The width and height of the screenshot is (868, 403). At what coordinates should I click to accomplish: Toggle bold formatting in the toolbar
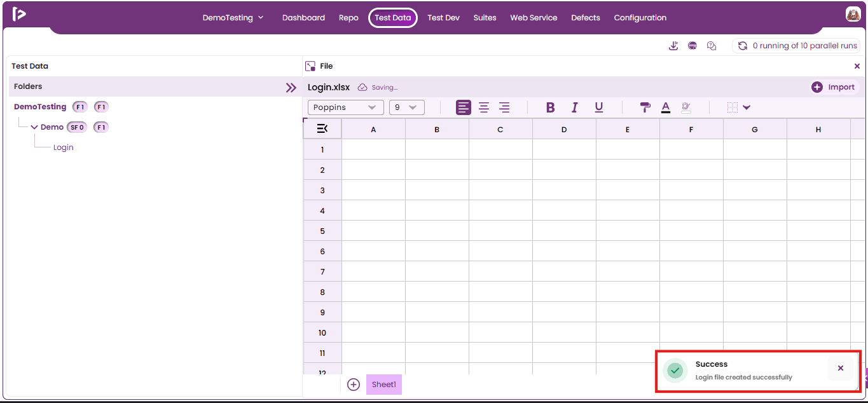pyautogui.click(x=551, y=107)
